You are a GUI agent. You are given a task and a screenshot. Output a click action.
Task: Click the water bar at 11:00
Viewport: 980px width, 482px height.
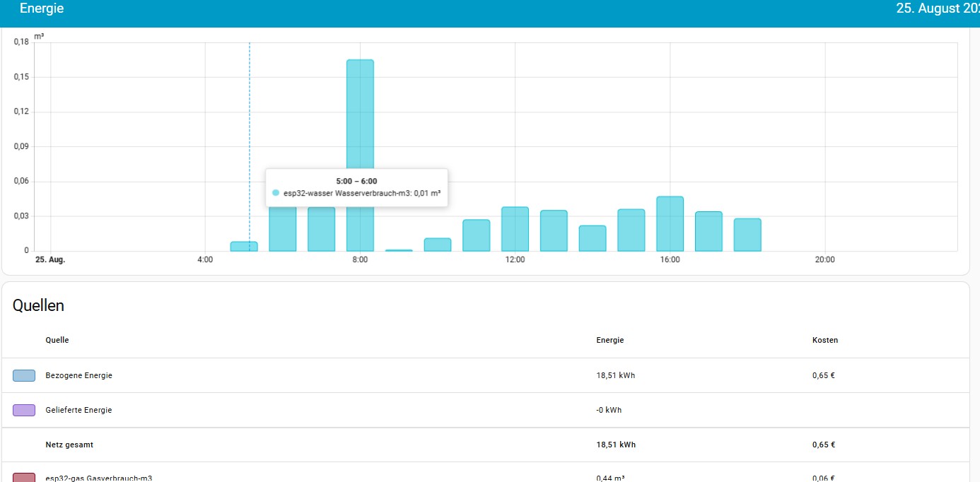(477, 235)
